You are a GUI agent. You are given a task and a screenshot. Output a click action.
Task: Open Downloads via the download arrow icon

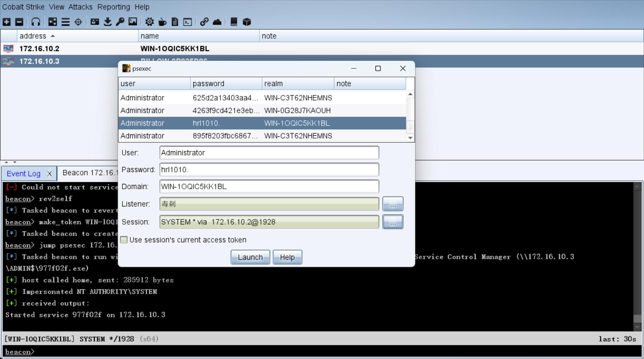click(x=108, y=22)
